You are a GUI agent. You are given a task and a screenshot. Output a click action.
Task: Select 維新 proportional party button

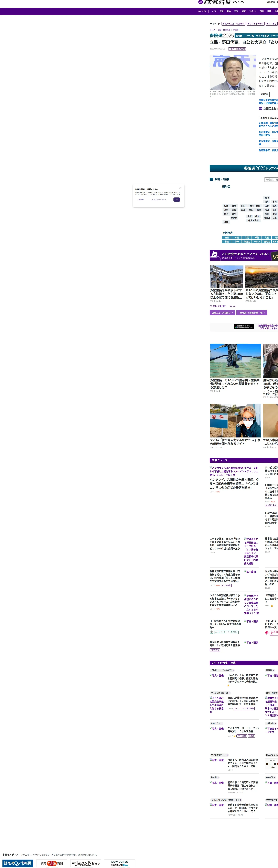(x=257, y=238)
